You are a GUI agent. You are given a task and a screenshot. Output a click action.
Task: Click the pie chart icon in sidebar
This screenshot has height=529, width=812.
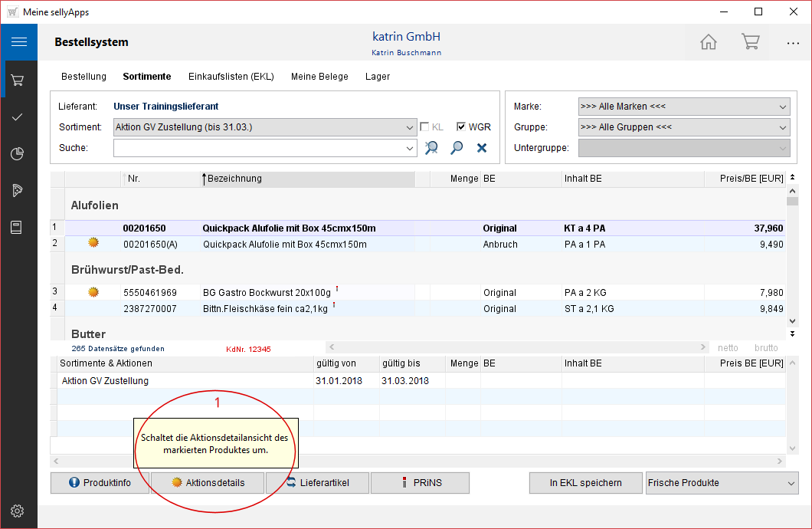click(x=18, y=154)
